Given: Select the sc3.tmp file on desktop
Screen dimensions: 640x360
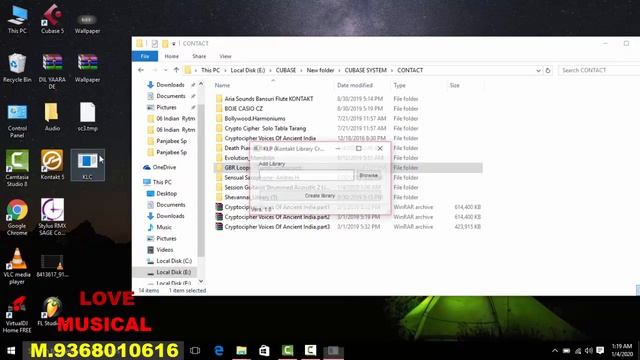Looking at the screenshot, I should pos(87,116).
